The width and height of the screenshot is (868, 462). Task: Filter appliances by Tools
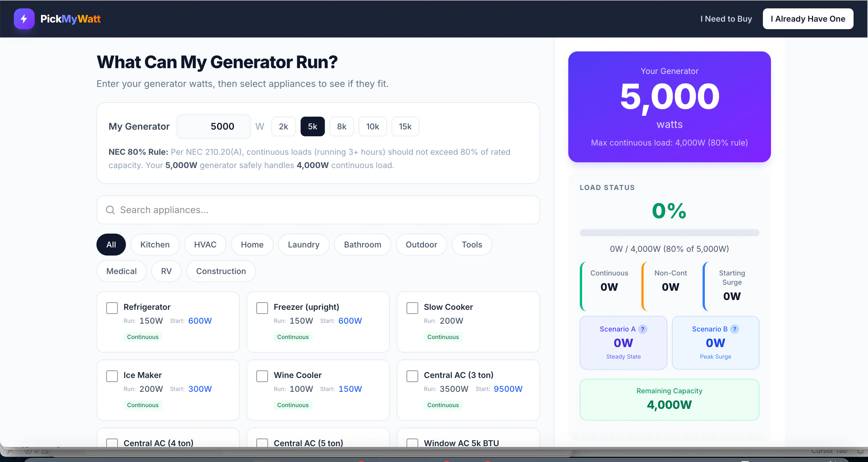click(472, 245)
